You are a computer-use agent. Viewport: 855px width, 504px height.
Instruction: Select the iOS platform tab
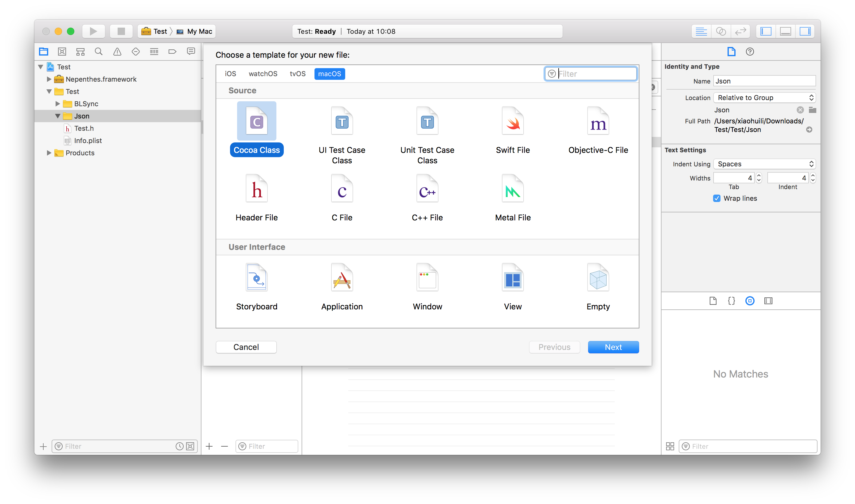point(230,74)
